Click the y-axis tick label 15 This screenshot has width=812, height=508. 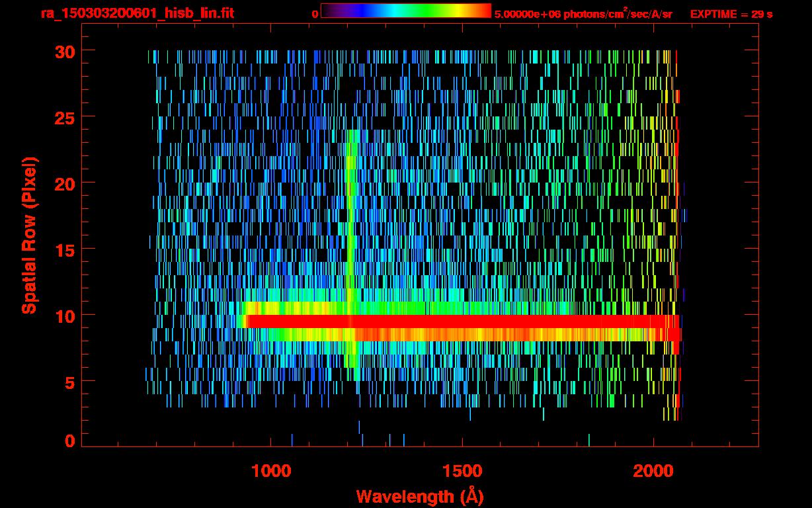click(x=64, y=249)
